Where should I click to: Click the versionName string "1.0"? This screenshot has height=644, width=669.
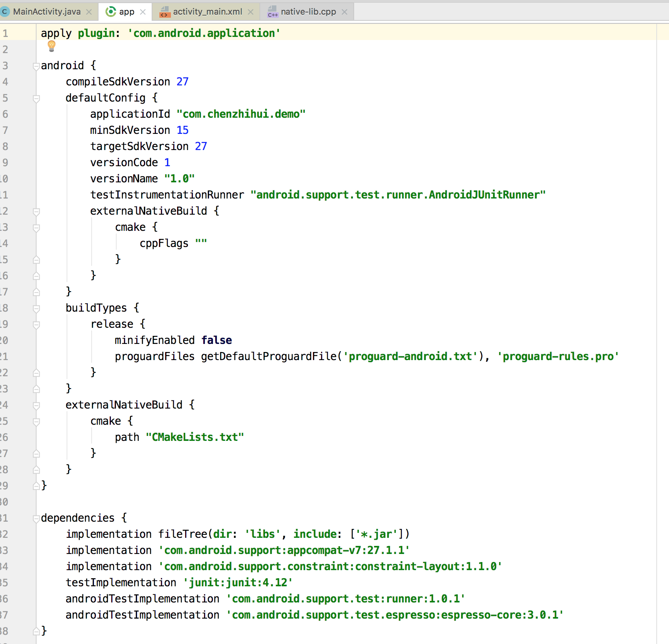(x=179, y=179)
